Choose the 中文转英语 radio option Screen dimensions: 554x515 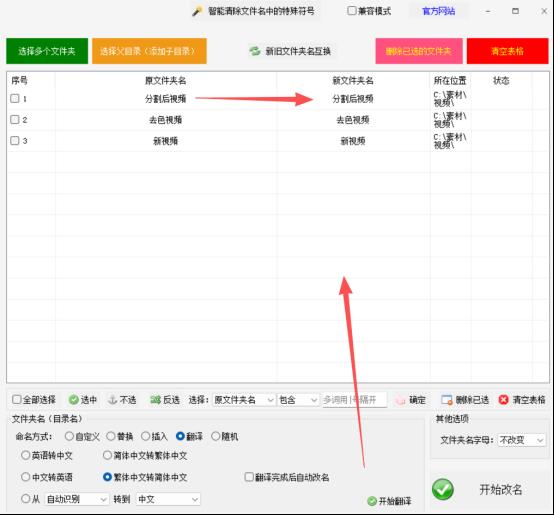(25, 477)
